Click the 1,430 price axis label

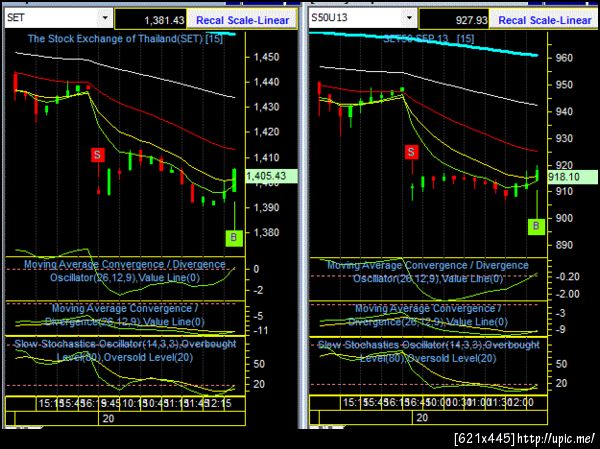point(266,107)
